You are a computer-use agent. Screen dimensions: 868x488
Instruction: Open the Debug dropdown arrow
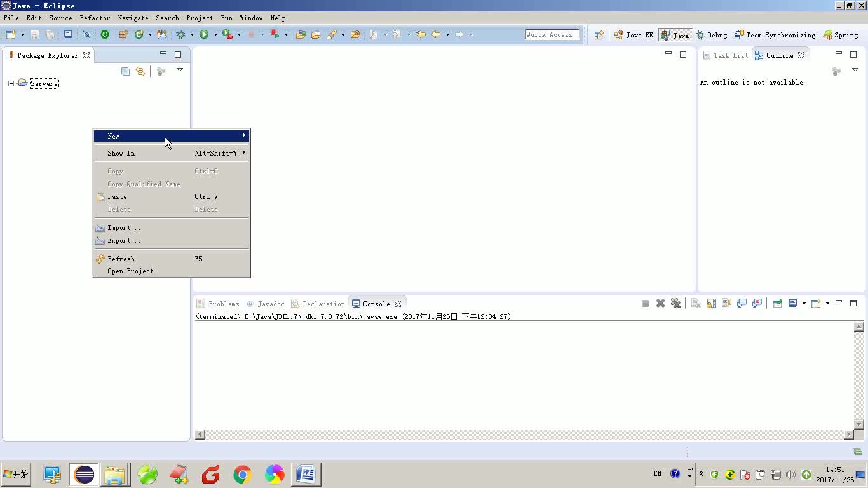point(192,34)
